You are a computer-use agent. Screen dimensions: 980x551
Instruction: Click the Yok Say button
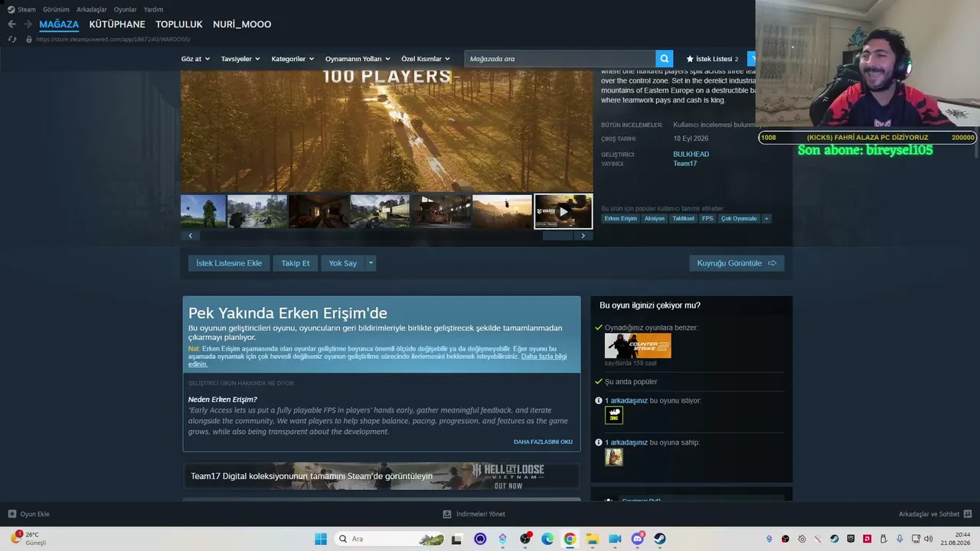[x=343, y=263]
